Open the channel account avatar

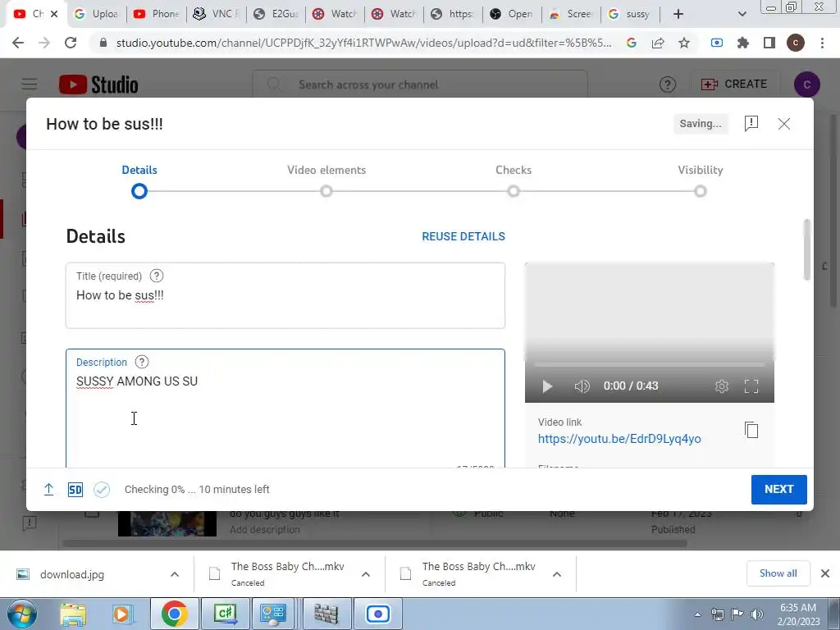click(807, 84)
